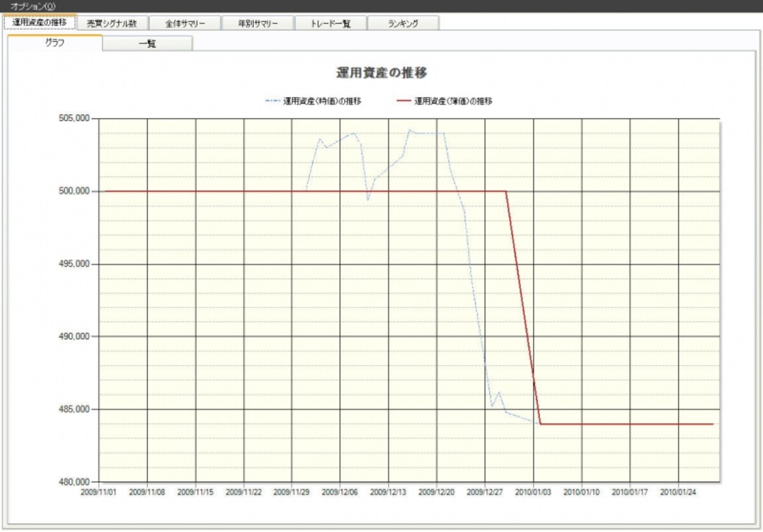Screen dimensions: 763x532
Task: Show the トレード一覧 tab
Action: (x=330, y=23)
